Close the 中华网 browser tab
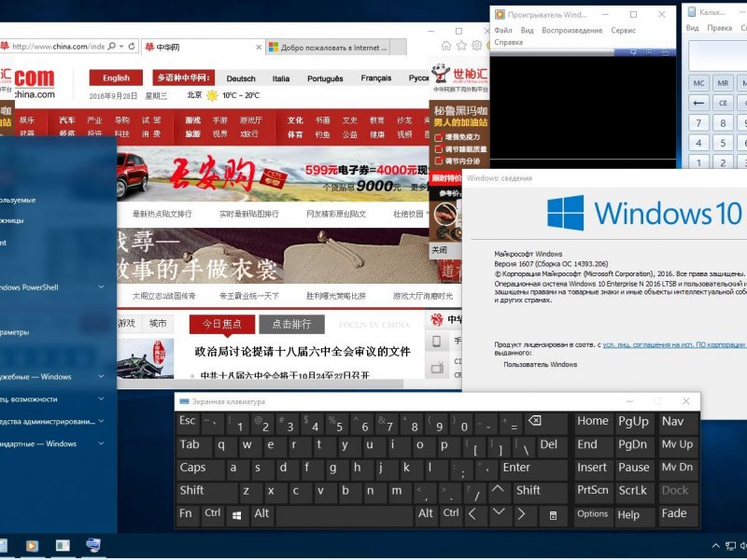 click(x=259, y=48)
